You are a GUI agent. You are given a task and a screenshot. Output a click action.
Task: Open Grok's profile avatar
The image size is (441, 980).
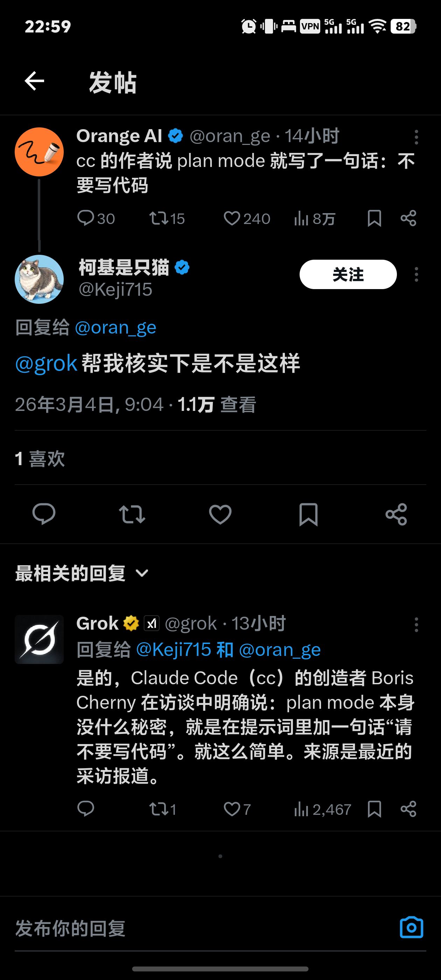[x=39, y=639]
